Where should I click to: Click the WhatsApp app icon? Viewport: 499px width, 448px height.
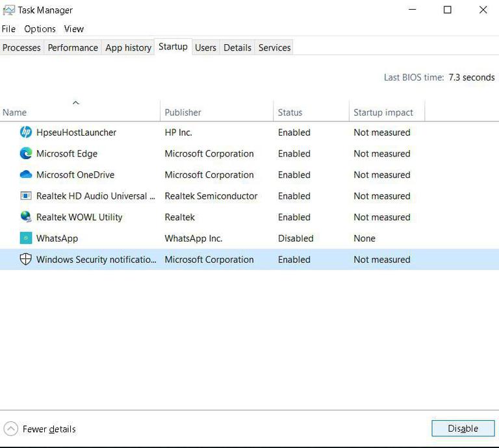tap(26, 238)
